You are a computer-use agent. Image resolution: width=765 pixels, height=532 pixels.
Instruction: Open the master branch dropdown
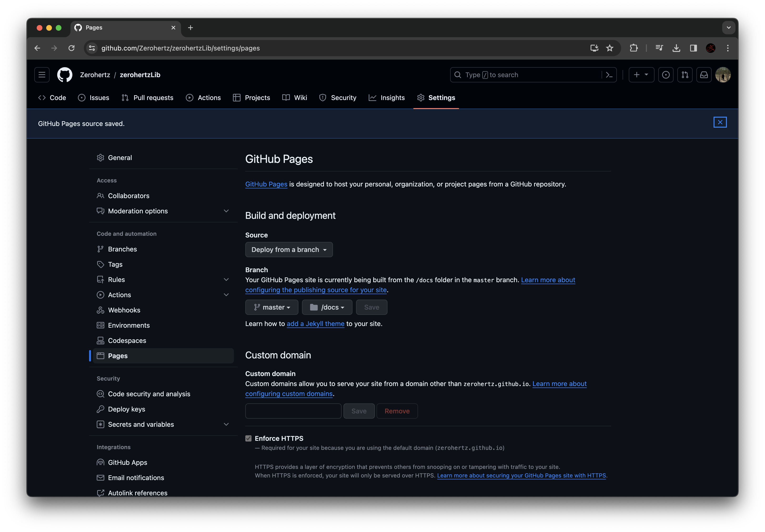click(x=272, y=307)
